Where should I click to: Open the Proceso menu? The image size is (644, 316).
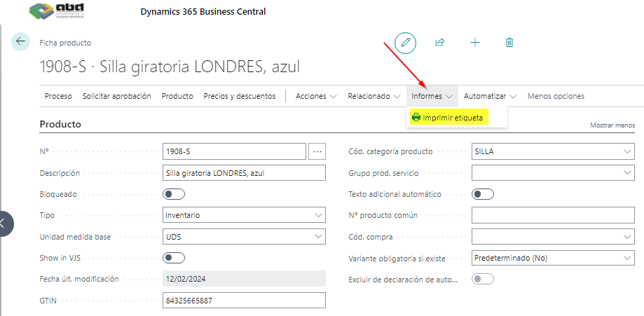point(58,96)
